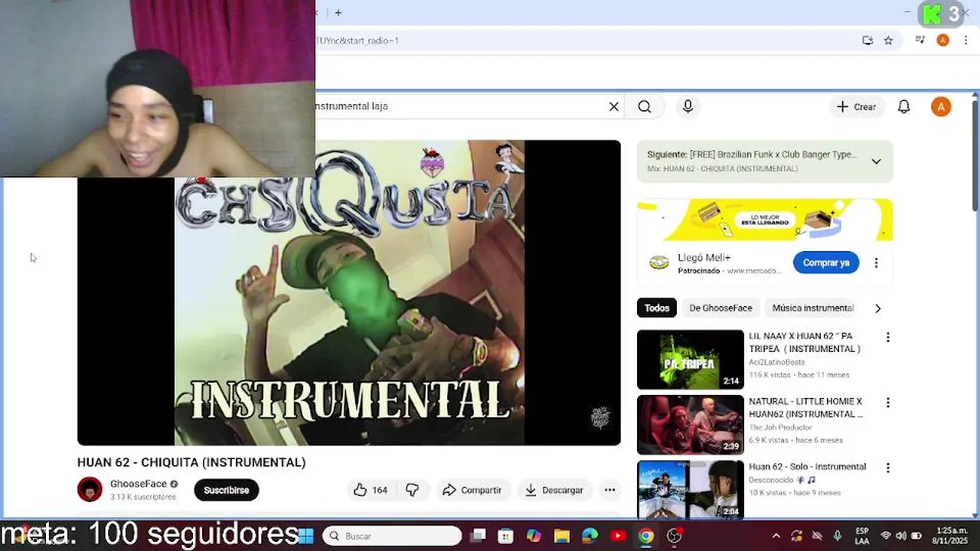Click the Suscribirse button

coord(227,490)
